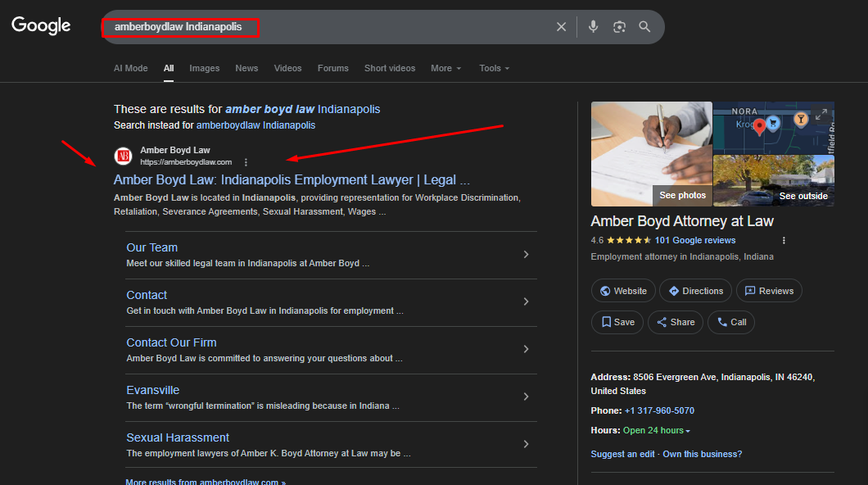868x485 pixels.
Task: Open Google Lens image search icon
Action: pyautogui.click(x=620, y=27)
